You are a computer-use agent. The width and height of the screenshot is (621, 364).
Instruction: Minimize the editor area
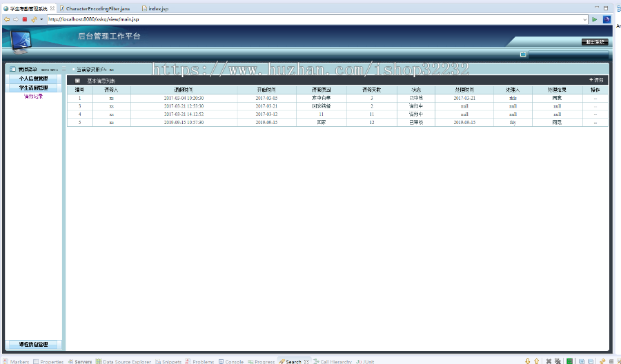(x=596, y=8)
